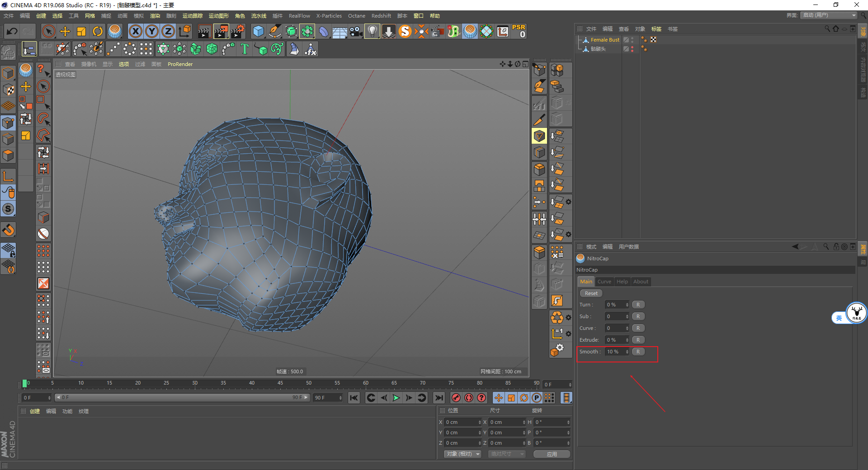Toggle X axis lock
Image resolution: width=868 pixels, height=470 pixels.
(135, 31)
